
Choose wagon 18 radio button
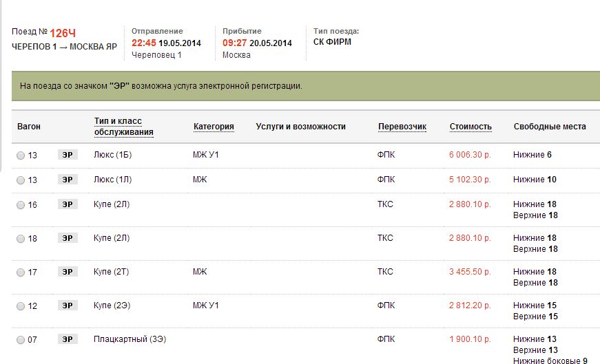tap(21, 239)
